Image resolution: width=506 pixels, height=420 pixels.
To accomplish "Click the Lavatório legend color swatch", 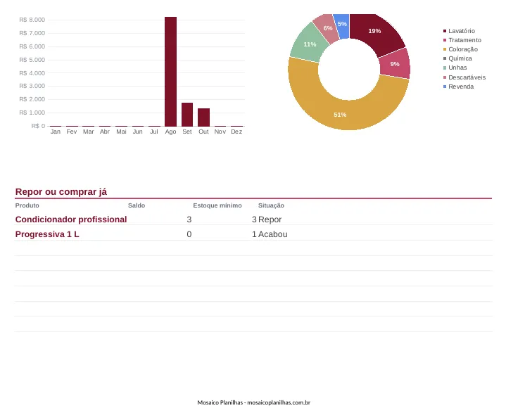I will click(x=445, y=31).
